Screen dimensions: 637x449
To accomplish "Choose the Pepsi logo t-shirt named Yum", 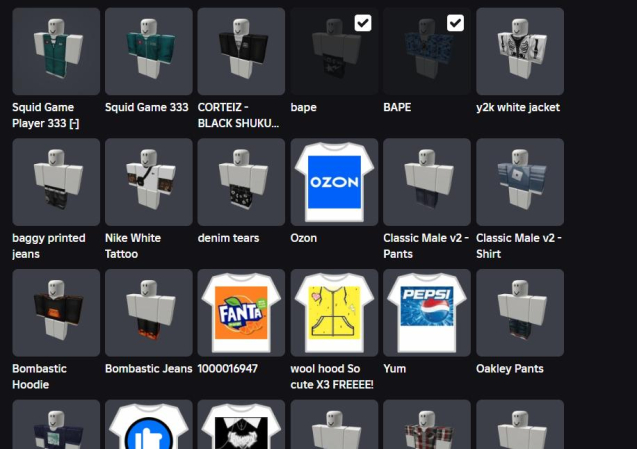I will coord(427,313).
